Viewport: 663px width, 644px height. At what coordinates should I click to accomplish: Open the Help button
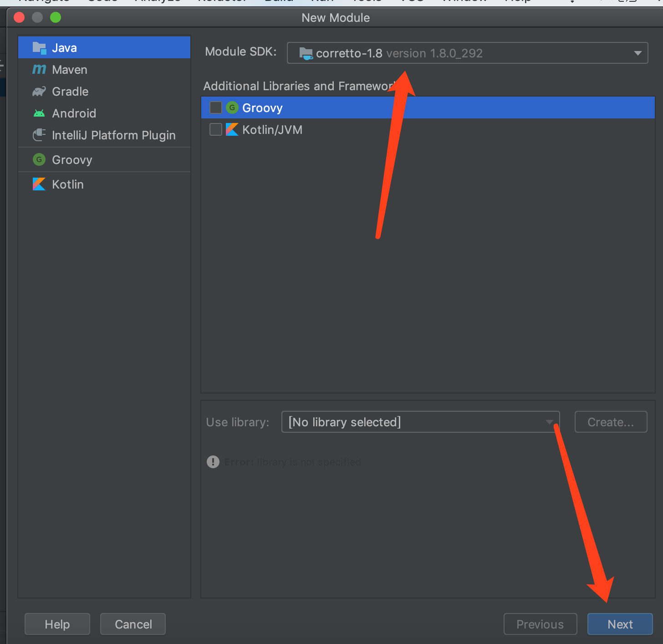coord(57,624)
